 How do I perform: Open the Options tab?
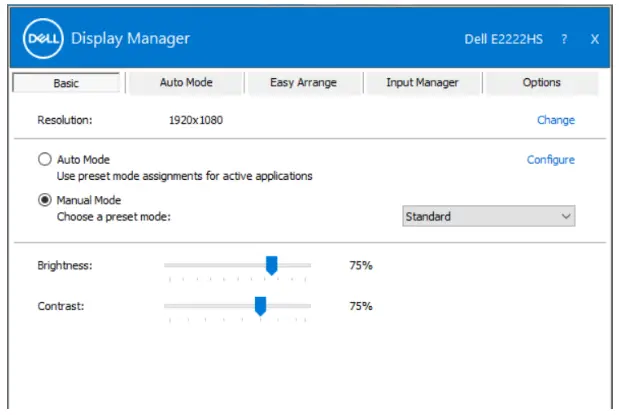tap(541, 83)
